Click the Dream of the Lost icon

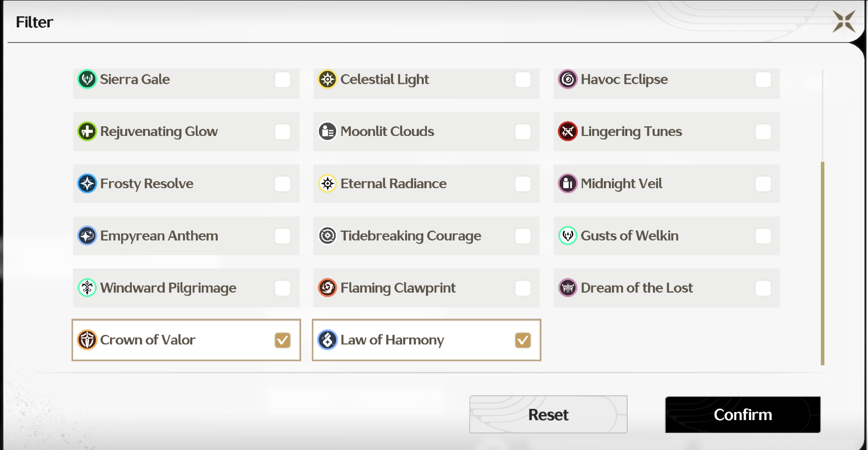pos(568,288)
